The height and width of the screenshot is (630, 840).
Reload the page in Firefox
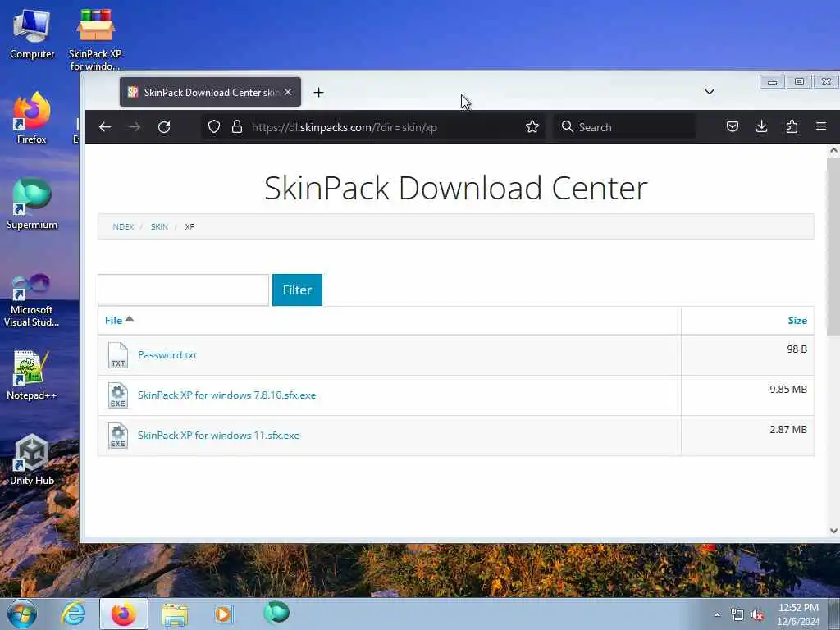[x=164, y=127]
